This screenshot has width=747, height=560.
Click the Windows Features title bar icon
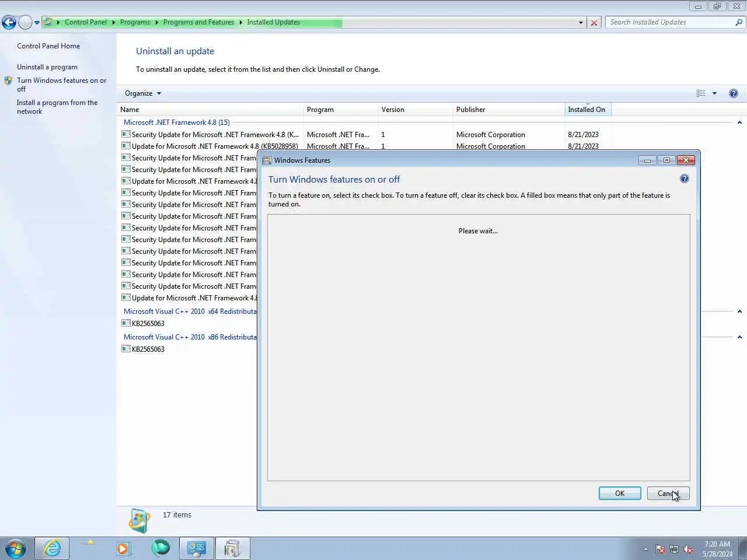(x=267, y=160)
